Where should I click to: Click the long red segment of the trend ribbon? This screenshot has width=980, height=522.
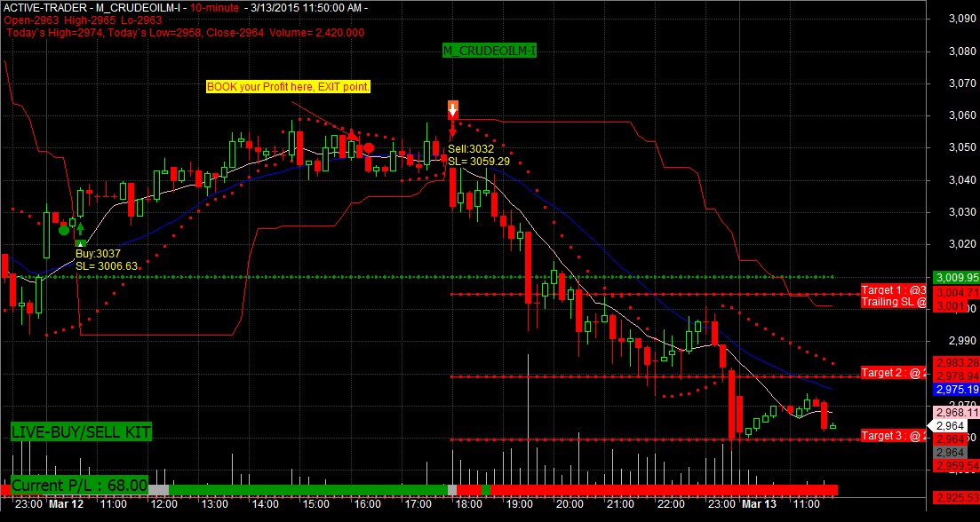pos(665,489)
